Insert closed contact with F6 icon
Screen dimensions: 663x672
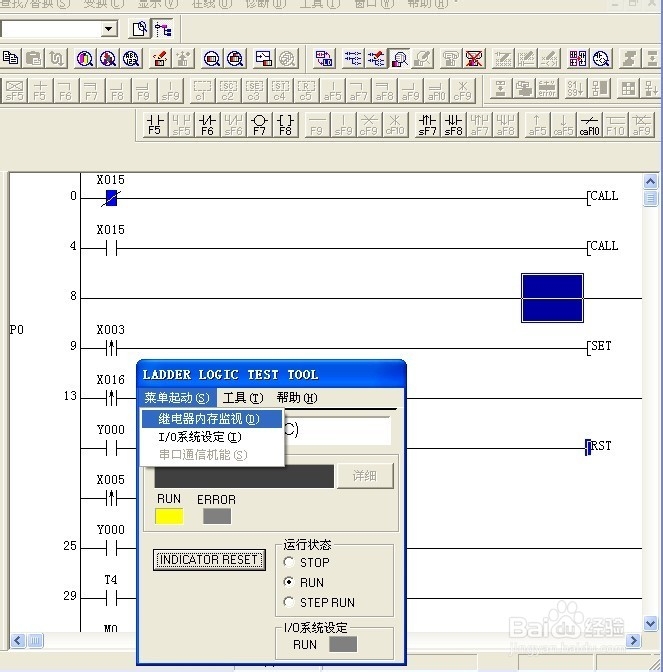click(x=207, y=124)
